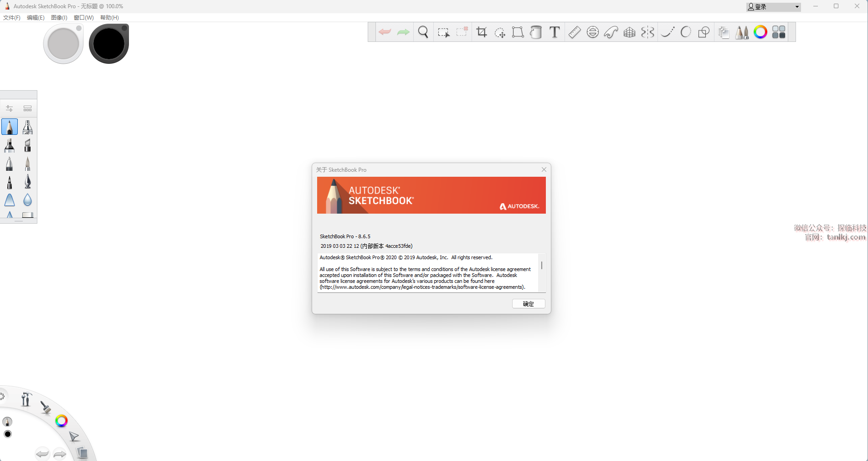Click the Autodesk SketchBook banner image
Screen dimensions: 868x461
pos(431,195)
